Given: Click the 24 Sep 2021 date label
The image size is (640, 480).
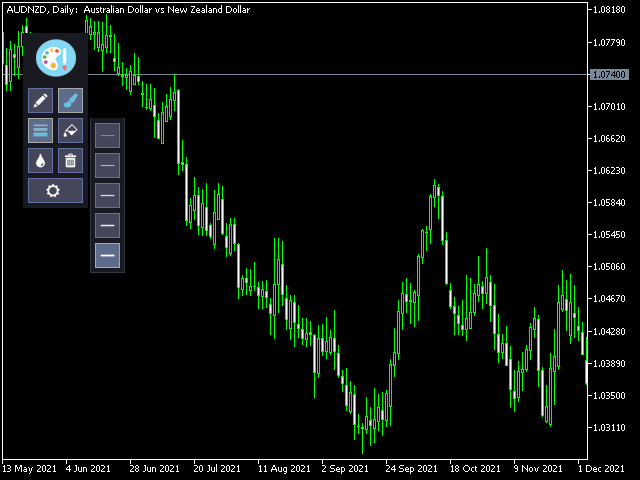Looking at the screenshot, I should (411, 469).
